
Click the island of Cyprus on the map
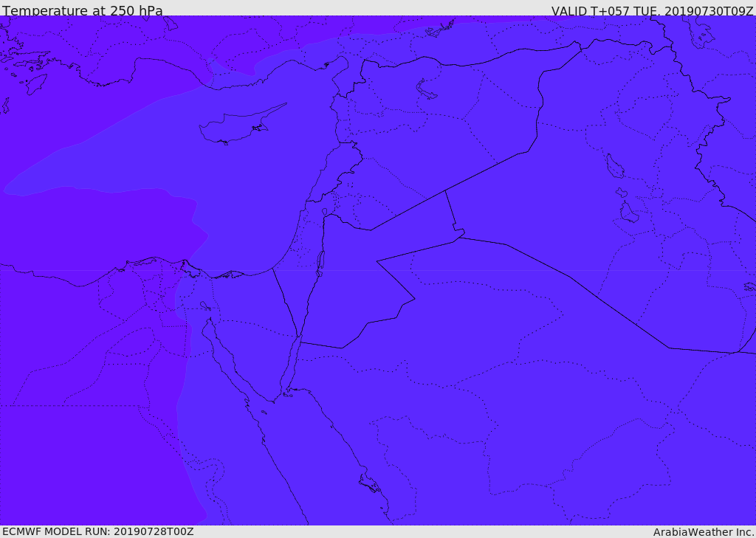click(241, 125)
